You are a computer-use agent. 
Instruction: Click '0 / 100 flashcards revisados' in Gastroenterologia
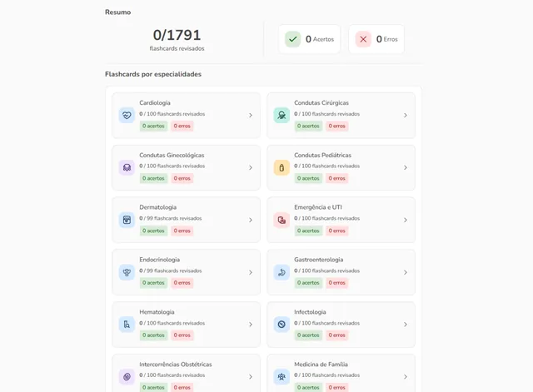(326, 270)
